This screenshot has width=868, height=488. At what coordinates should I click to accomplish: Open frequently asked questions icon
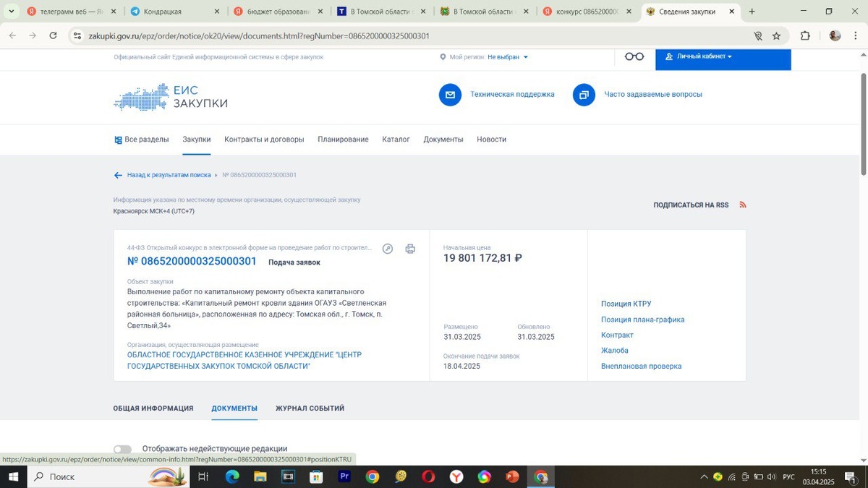(584, 95)
